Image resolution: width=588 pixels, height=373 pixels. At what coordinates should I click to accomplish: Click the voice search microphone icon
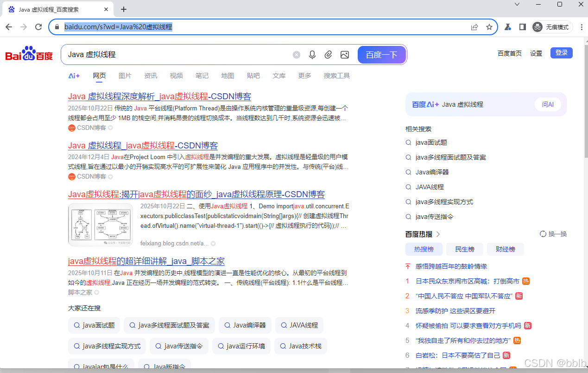pos(312,55)
